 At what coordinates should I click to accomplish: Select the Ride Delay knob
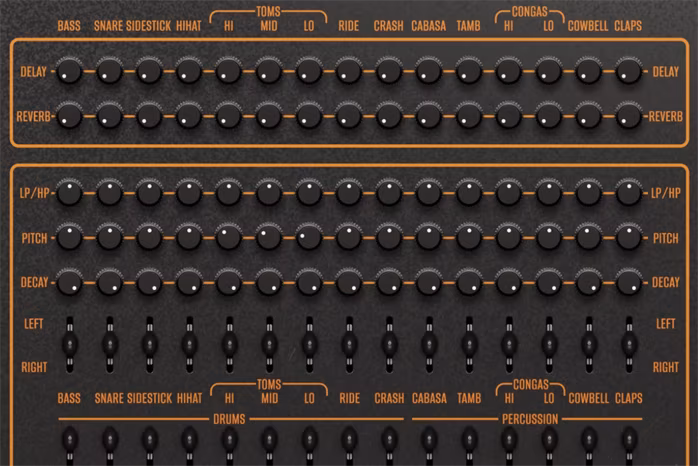349,71
